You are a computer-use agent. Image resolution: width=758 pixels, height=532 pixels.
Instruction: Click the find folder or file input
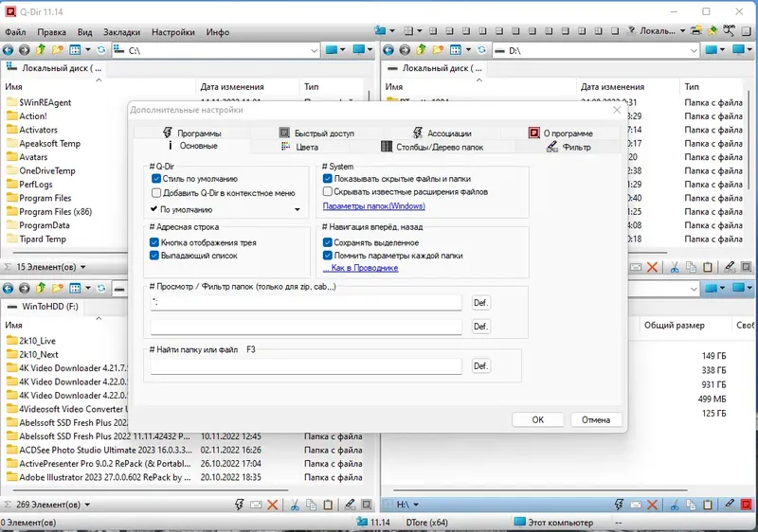coord(306,366)
